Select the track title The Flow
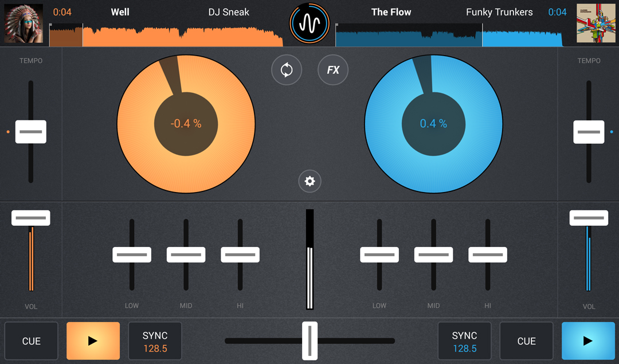The height and width of the screenshot is (364, 619). click(x=391, y=12)
